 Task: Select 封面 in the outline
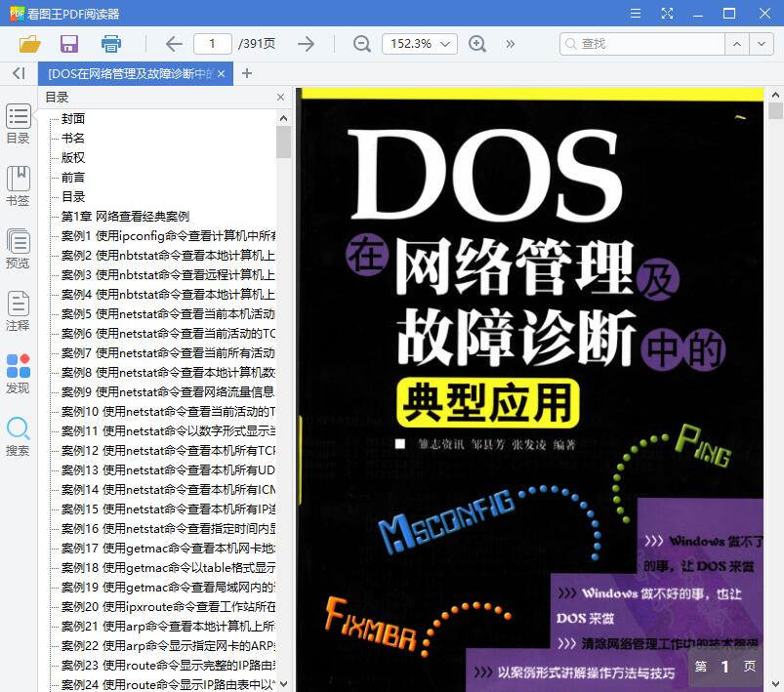(73, 118)
